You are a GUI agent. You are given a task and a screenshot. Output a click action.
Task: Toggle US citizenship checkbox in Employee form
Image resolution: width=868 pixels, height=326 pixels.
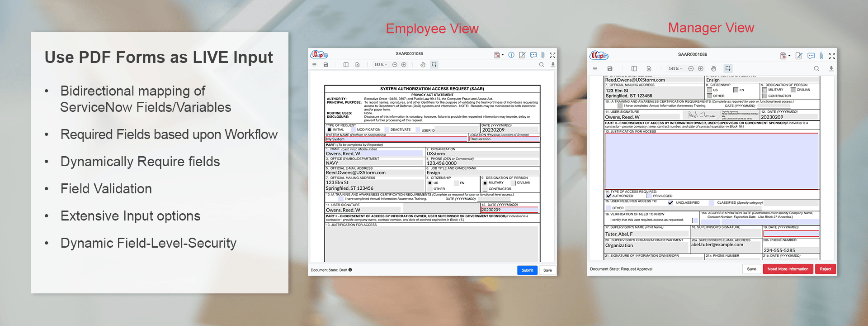click(x=430, y=183)
